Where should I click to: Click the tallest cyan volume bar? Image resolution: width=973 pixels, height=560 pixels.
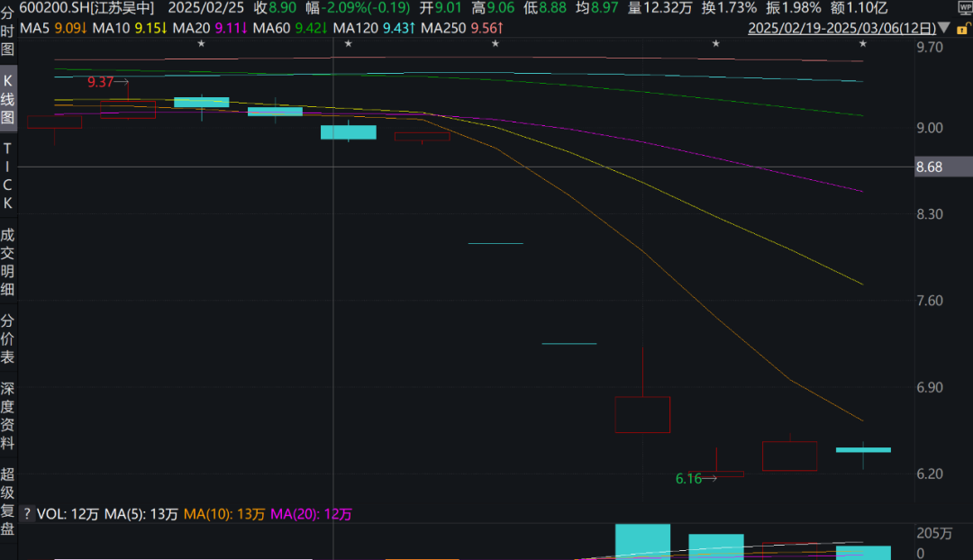[642, 540]
